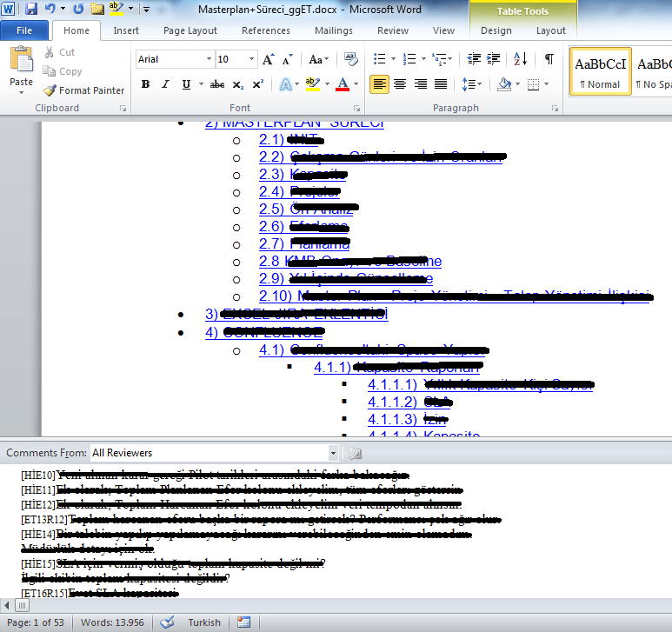Open the File tab
Image resolution: width=672 pixels, height=632 pixels.
tap(24, 30)
